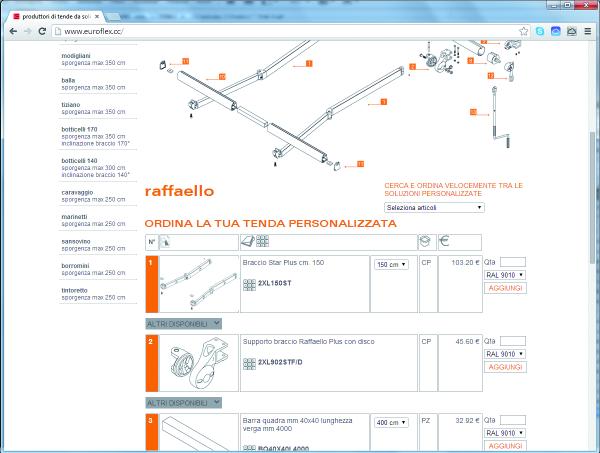Click the Braccio Star Plus product thumbnail
600x453 pixels.
199,284
